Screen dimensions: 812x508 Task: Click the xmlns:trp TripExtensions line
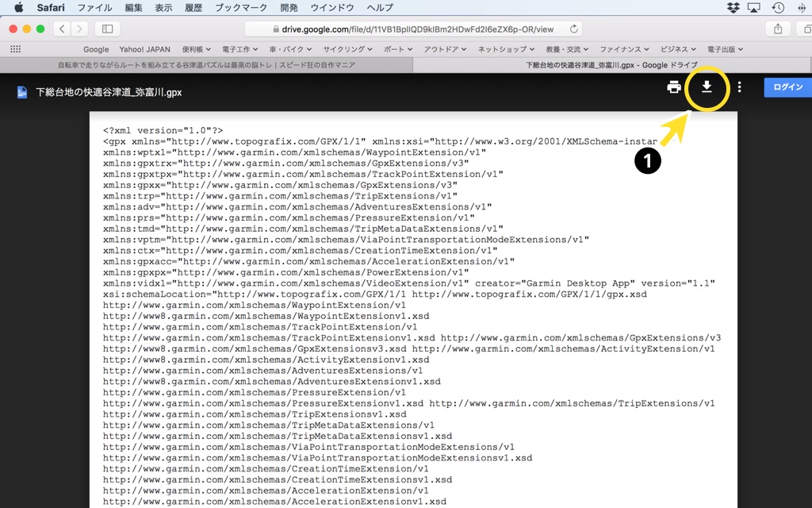coord(280,196)
